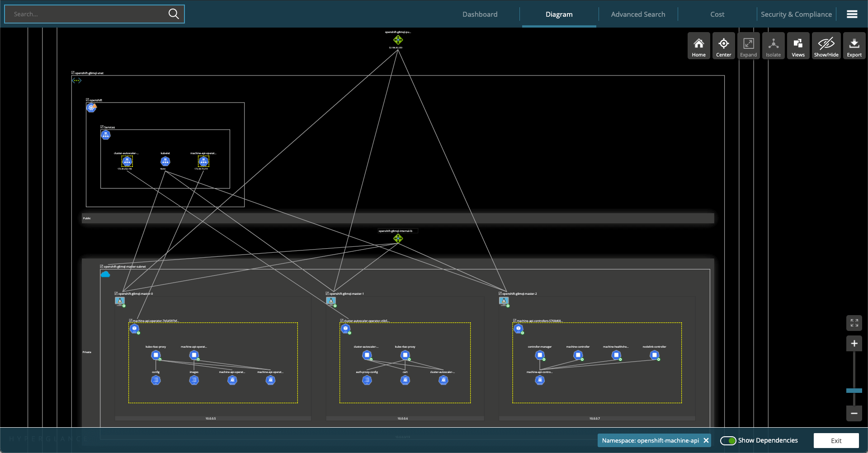
Task: Go to the Cost tab
Action: [717, 14]
